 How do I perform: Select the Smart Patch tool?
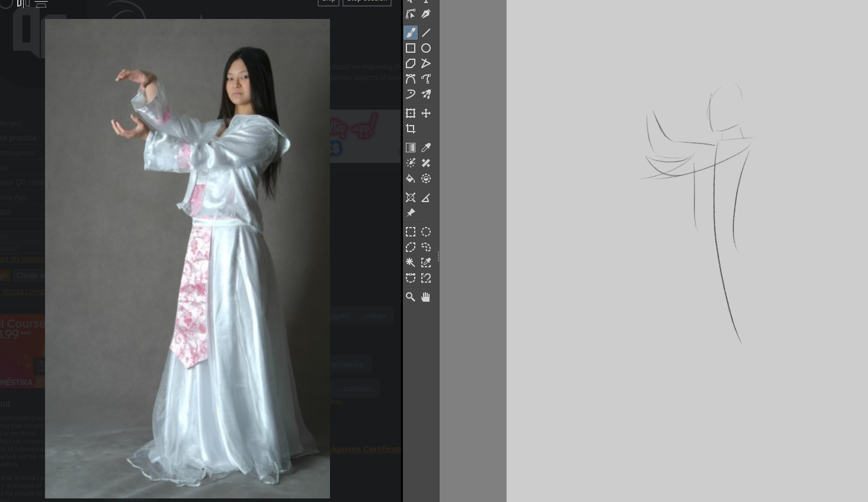point(426,163)
